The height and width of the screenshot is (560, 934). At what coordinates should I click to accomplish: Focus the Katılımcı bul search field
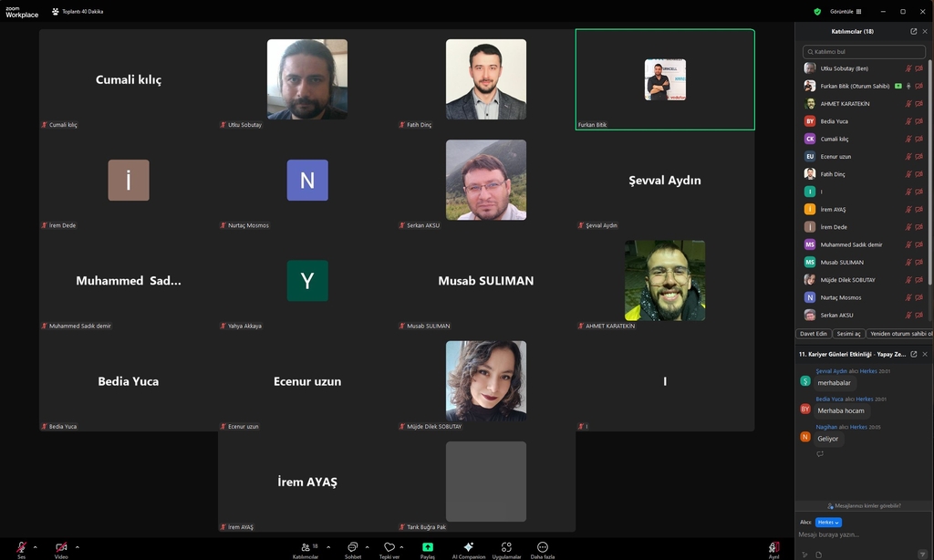[864, 52]
